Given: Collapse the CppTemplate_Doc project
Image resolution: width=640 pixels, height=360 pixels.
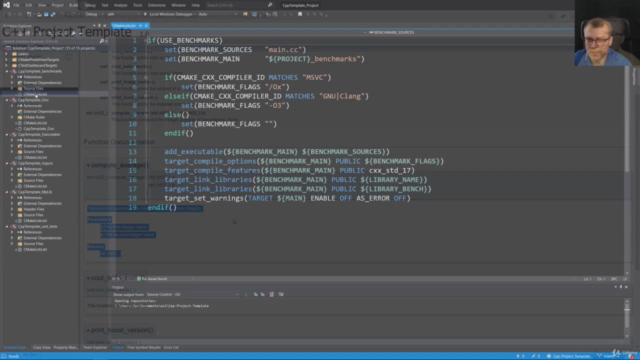Looking at the screenshot, I should [7, 100].
